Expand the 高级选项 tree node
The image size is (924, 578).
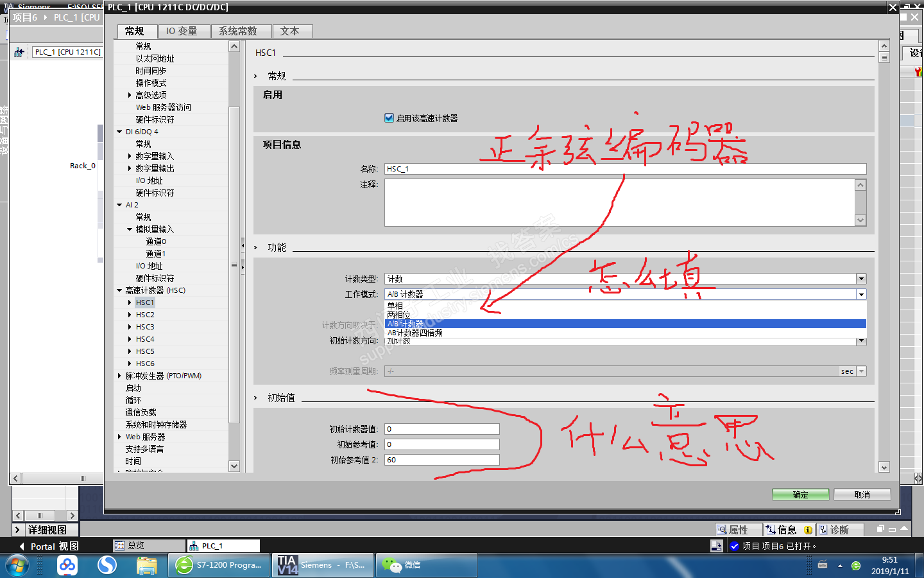point(130,95)
